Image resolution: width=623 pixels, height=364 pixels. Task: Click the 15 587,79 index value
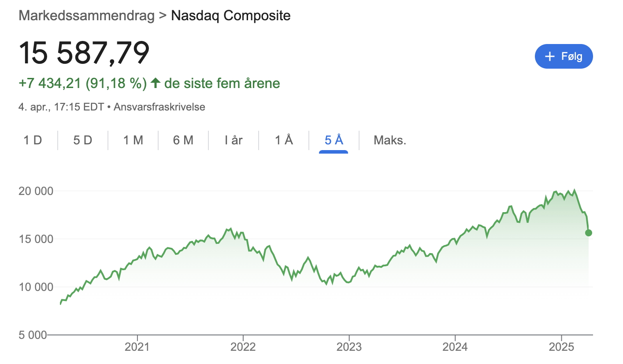[84, 53]
